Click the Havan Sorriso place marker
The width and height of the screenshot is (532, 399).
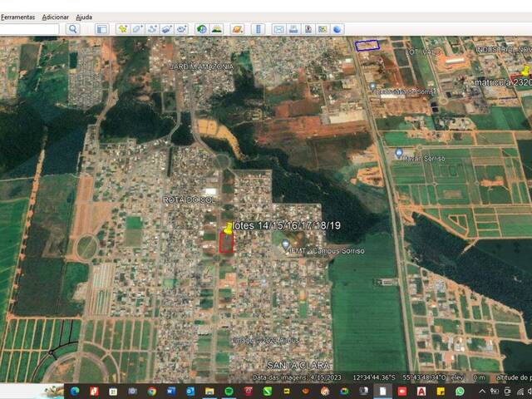(x=399, y=153)
